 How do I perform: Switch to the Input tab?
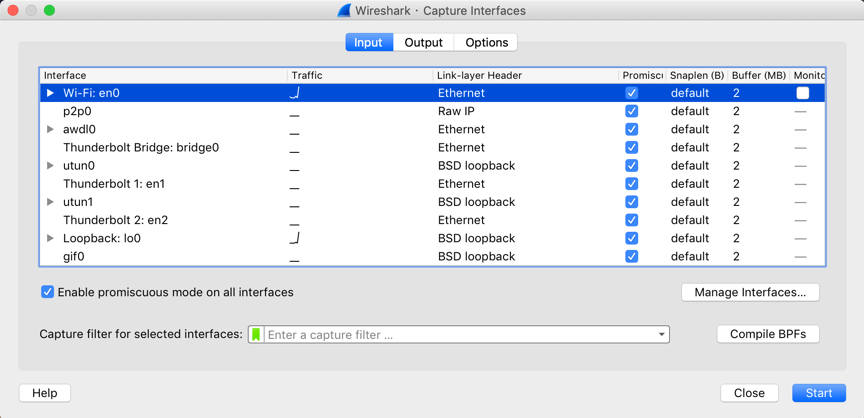(369, 42)
